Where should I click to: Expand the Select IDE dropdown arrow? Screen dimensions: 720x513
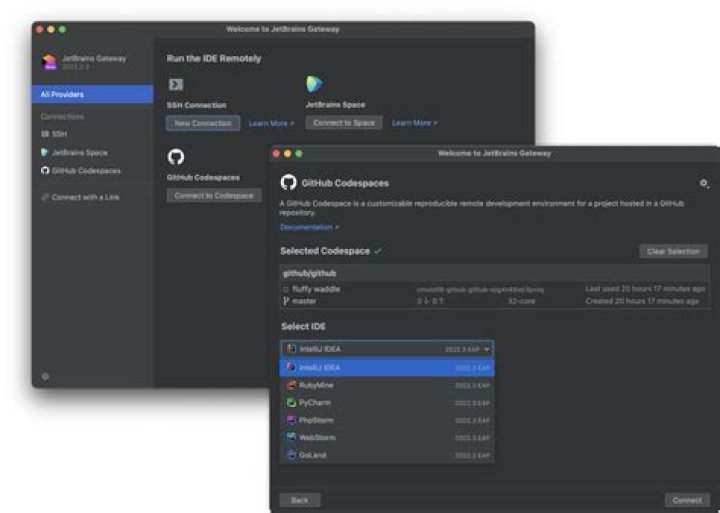pyautogui.click(x=486, y=349)
